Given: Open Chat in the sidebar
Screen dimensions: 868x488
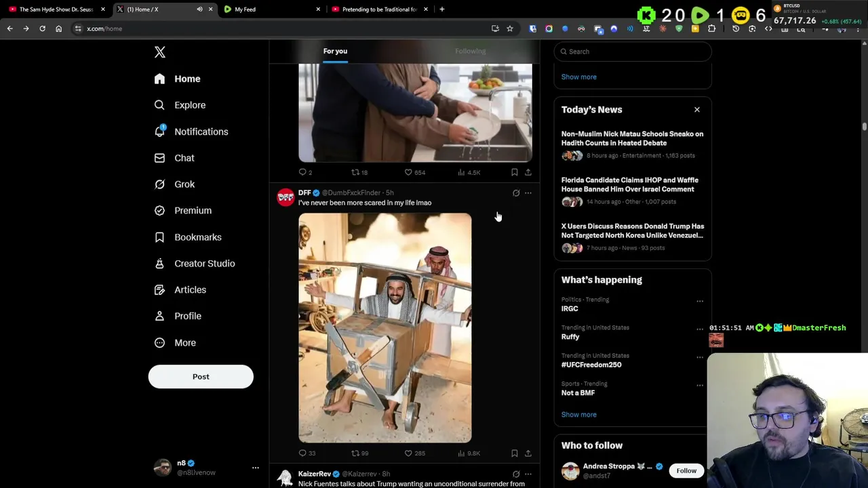Looking at the screenshot, I should pyautogui.click(x=174, y=158).
